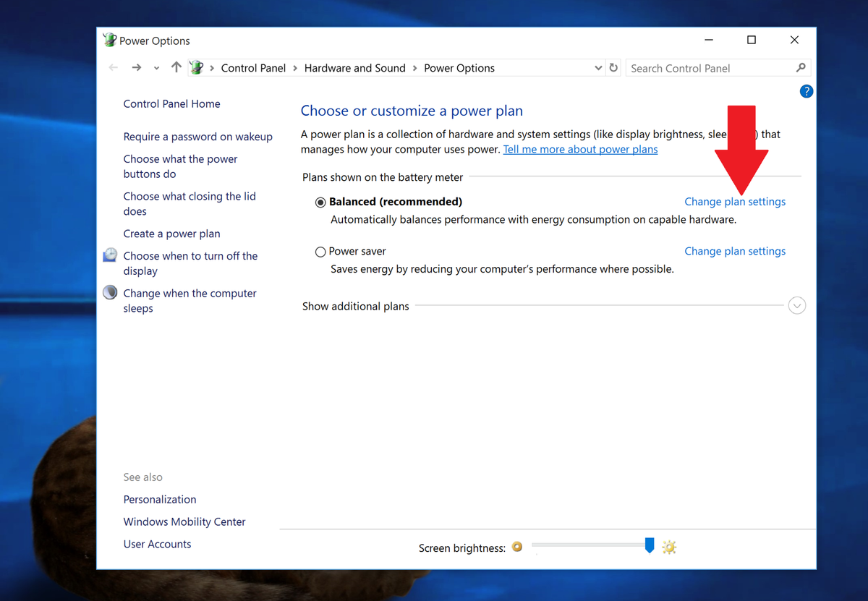Select the Power saver plan radio button

click(x=320, y=252)
